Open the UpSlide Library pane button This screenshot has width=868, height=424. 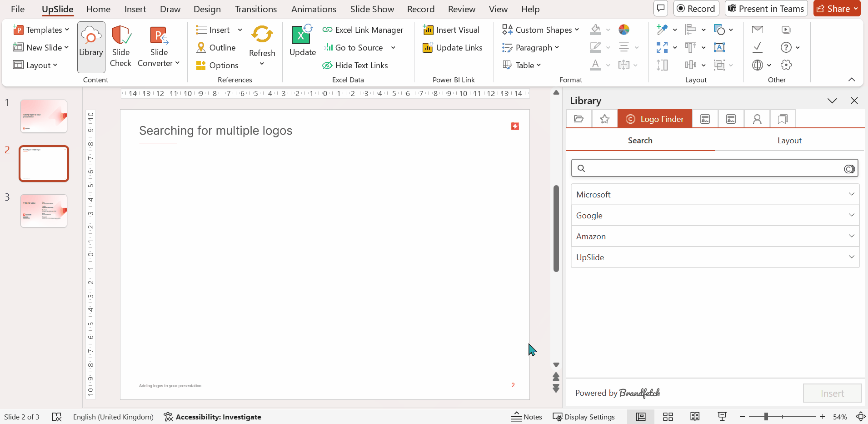click(91, 47)
